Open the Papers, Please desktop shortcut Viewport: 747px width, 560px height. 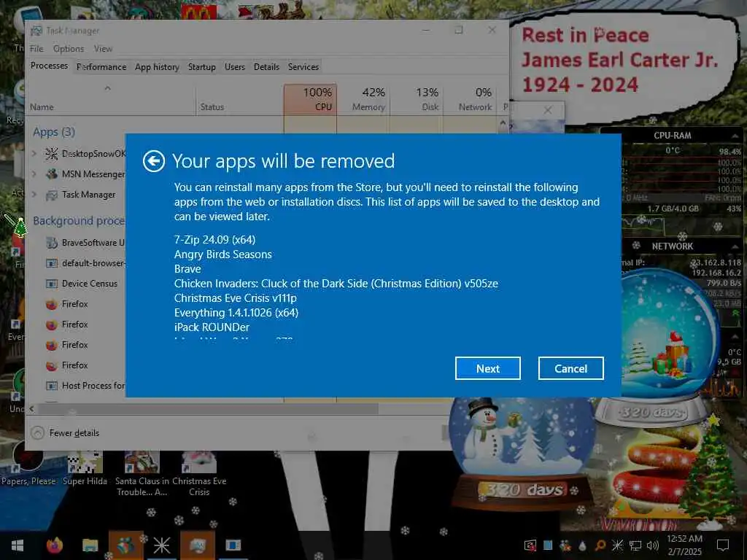coord(28,464)
